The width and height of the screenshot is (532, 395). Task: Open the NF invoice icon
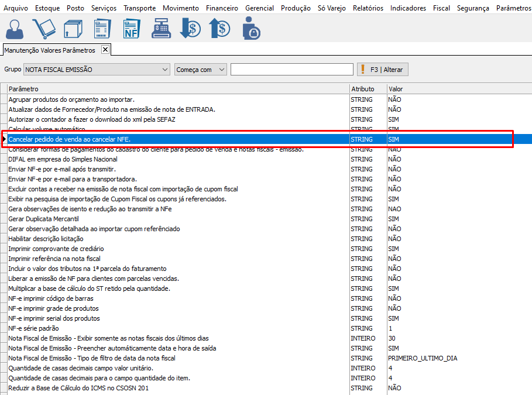132,28
